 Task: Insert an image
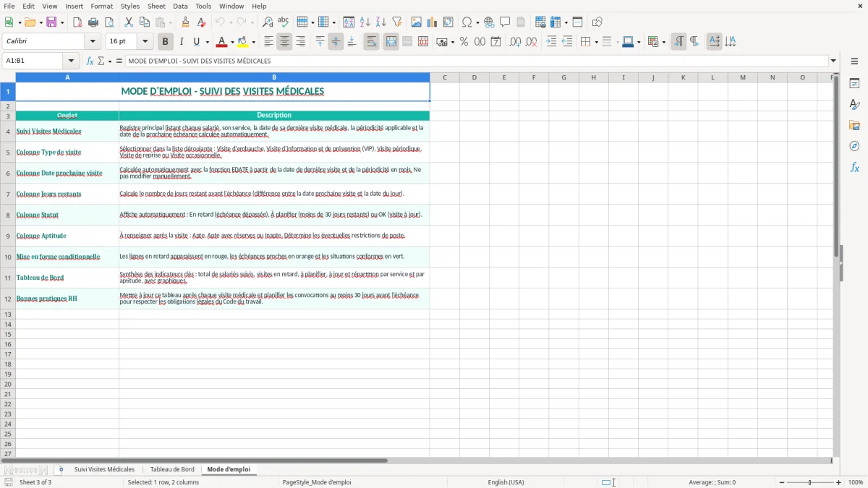click(417, 22)
